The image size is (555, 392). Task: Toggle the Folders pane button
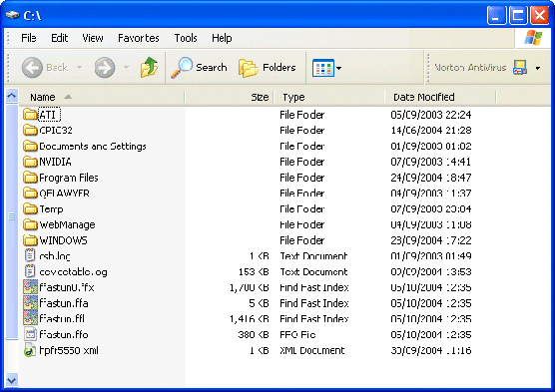tap(267, 67)
